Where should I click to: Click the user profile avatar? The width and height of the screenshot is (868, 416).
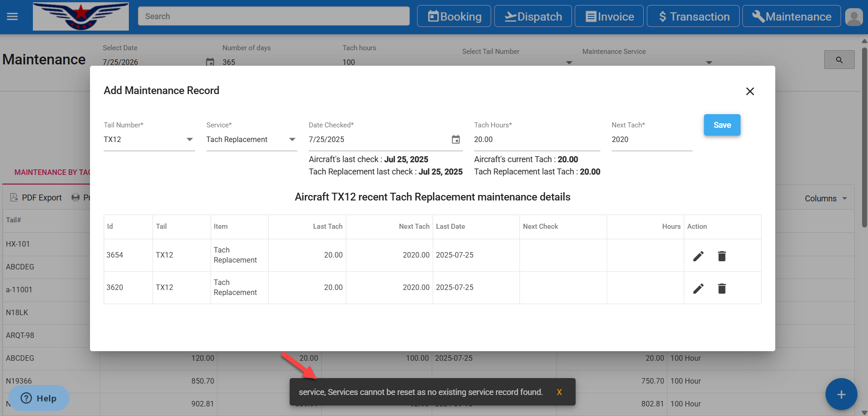pyautogui.click(x=853, y=17)
